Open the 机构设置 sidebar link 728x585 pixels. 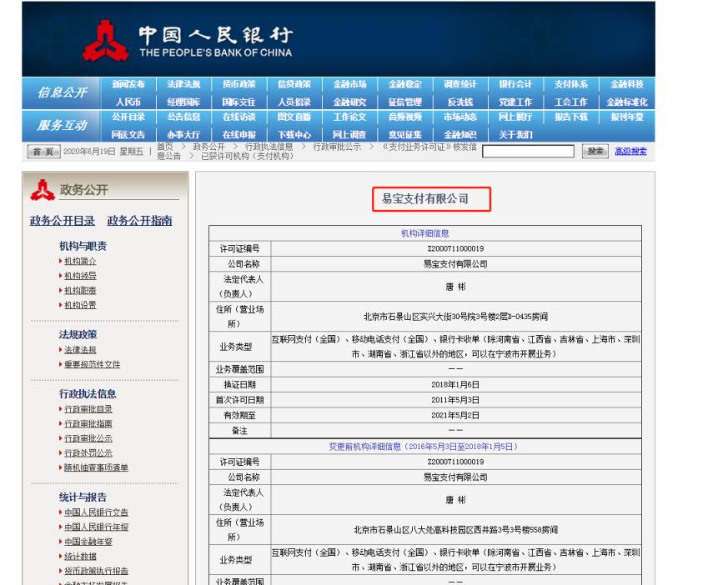coord(80,305)
